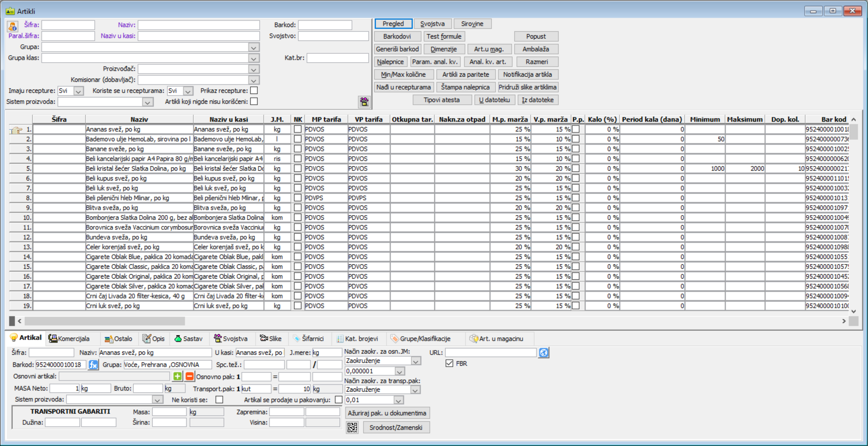The image size is (868, 446).
Task: Open the Opis tab
Action: coord(154,338)
